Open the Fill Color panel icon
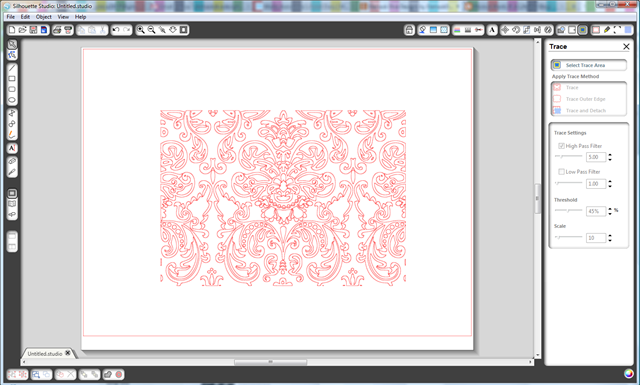 click(422, 30)
